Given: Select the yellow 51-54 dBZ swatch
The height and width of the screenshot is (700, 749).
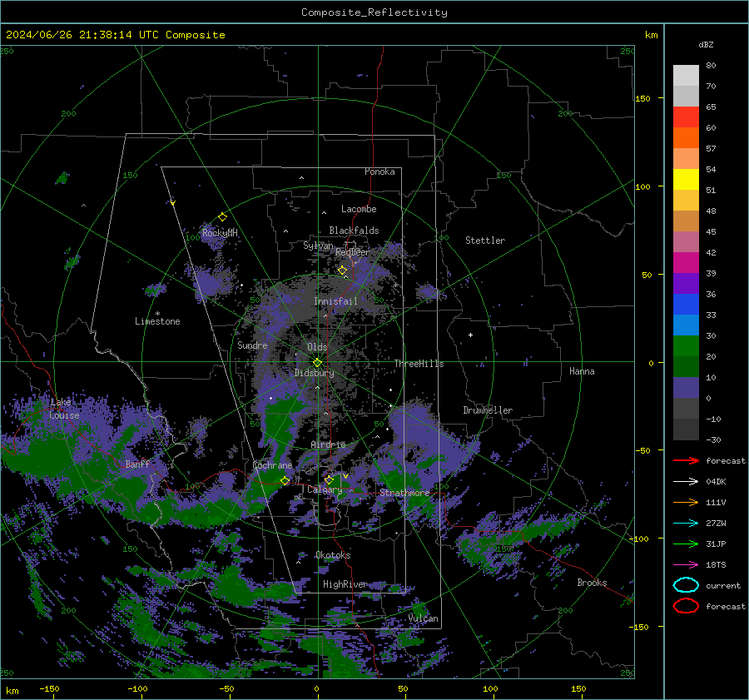Looking at the screenshot, I should point(686,180).
